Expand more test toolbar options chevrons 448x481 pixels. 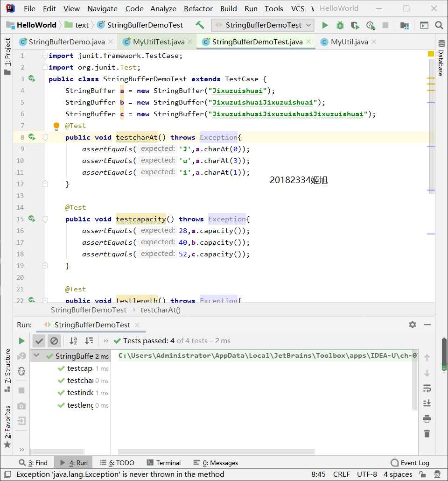pos(106,341)
